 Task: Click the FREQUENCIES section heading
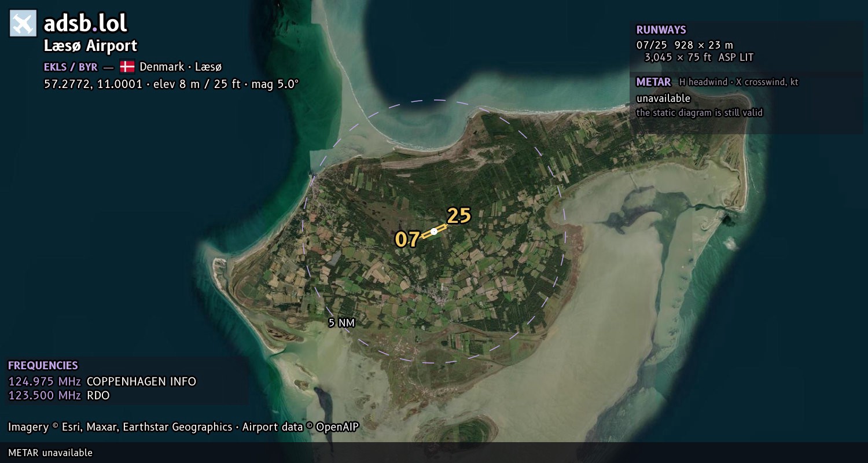coord(43,366)
